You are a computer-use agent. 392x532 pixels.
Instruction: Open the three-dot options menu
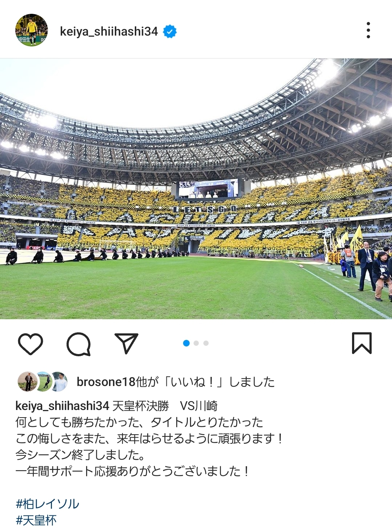[368, 30]
